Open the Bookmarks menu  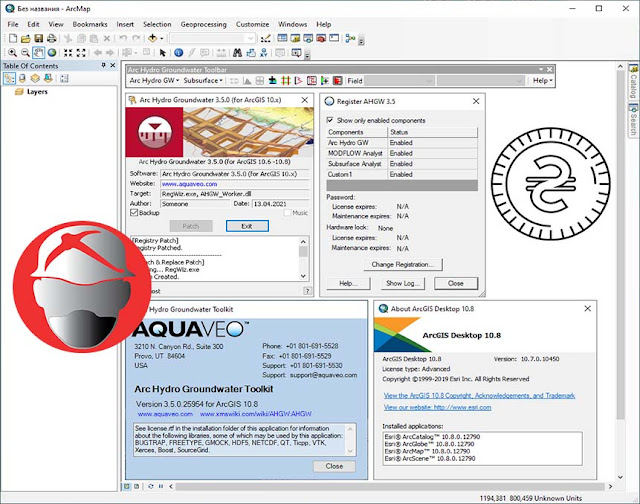tap(90, 24)
